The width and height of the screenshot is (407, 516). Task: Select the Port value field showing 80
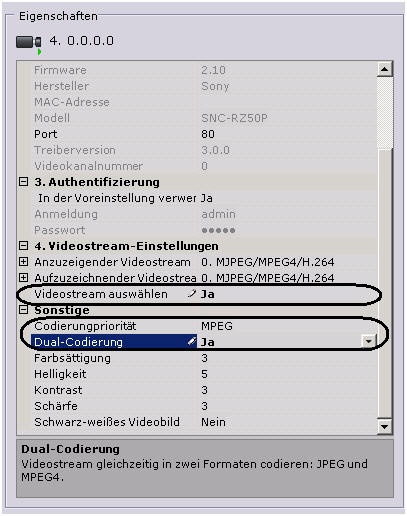click(x=288, y=134)
